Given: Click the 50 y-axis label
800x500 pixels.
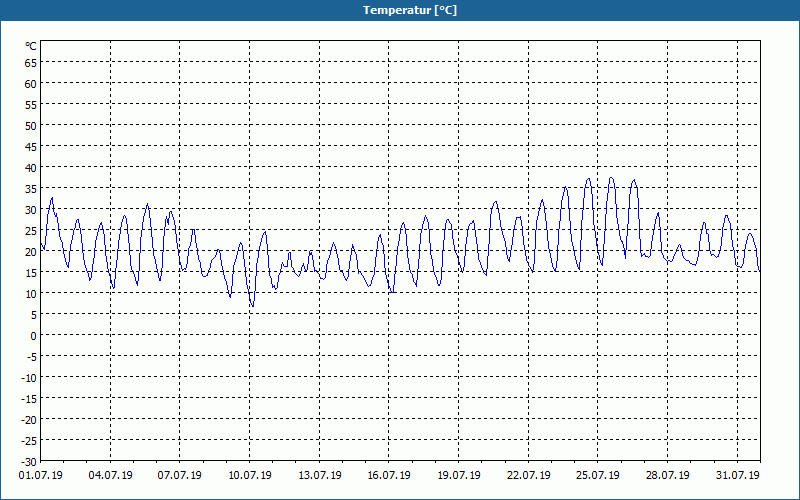Looking at the screenshot, I should [x=31, y=126].
